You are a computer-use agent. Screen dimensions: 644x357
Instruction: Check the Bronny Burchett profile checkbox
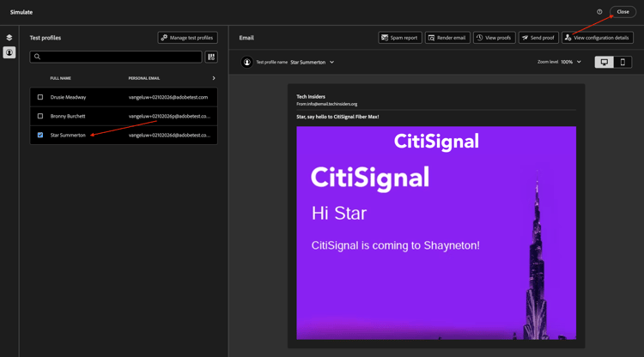[40, 116]
